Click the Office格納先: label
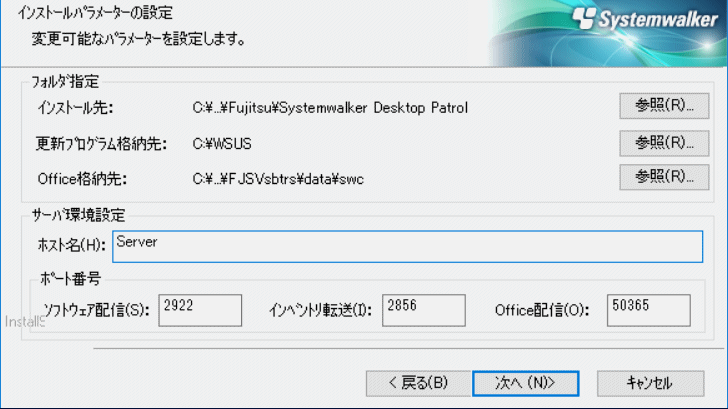Image resolution: width=728 pixels, height=409 pixels. [82, 179]
